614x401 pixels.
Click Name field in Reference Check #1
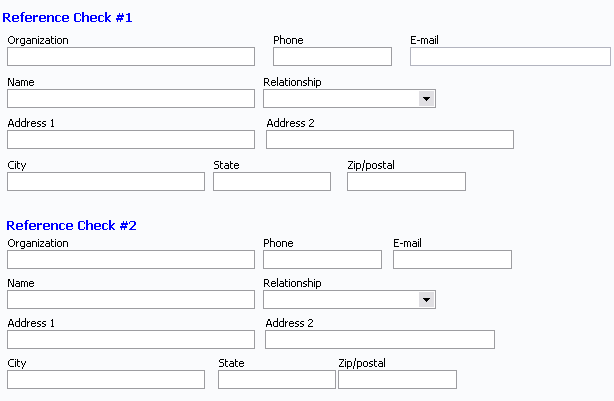pos(131,98)
